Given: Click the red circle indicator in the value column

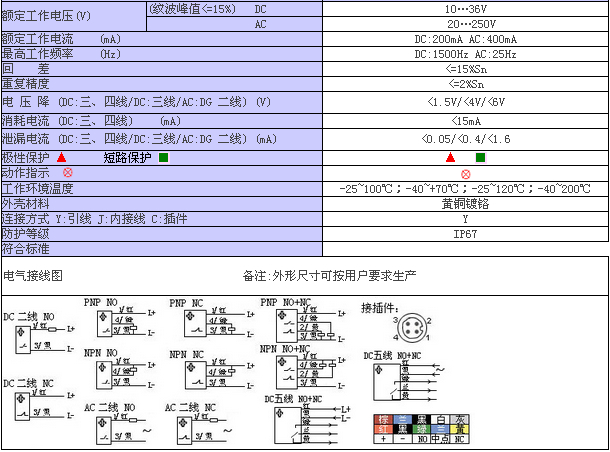Looking at the screenshot, I should click(465, 174).
